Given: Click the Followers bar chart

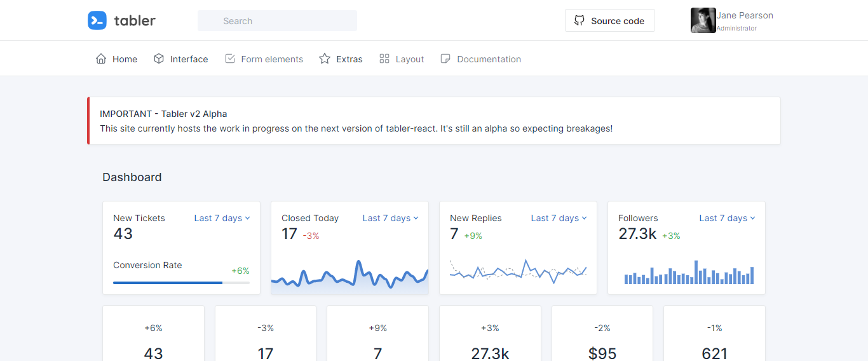Looking at the screenshot, I should click(689, 273).
